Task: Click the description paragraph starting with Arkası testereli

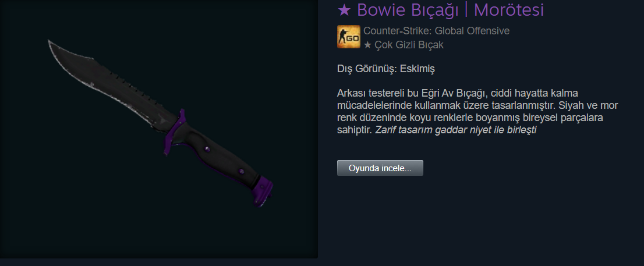Action: pyautogui.click(x=477, y=112)
